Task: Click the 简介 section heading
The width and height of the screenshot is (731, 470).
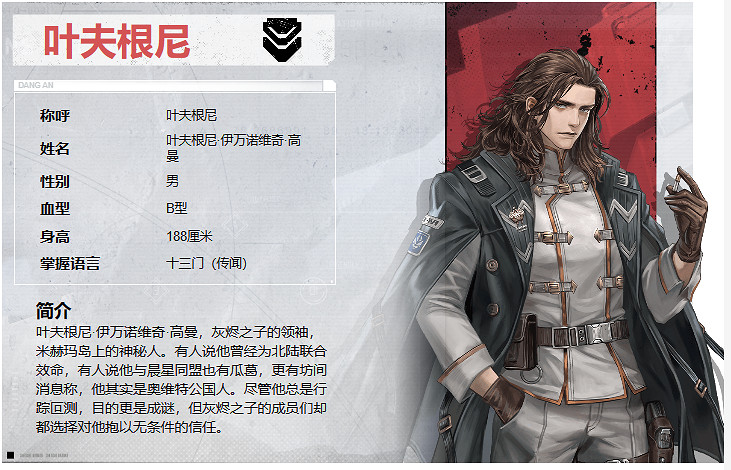Action: (x=54, y=311)
